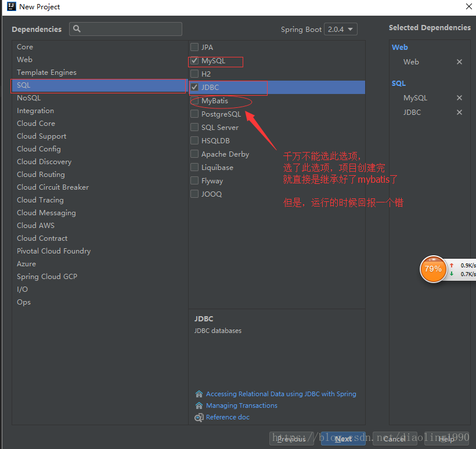Open the Cloud AWS category
The image size is (476, 449).
[x=100, y=226]
